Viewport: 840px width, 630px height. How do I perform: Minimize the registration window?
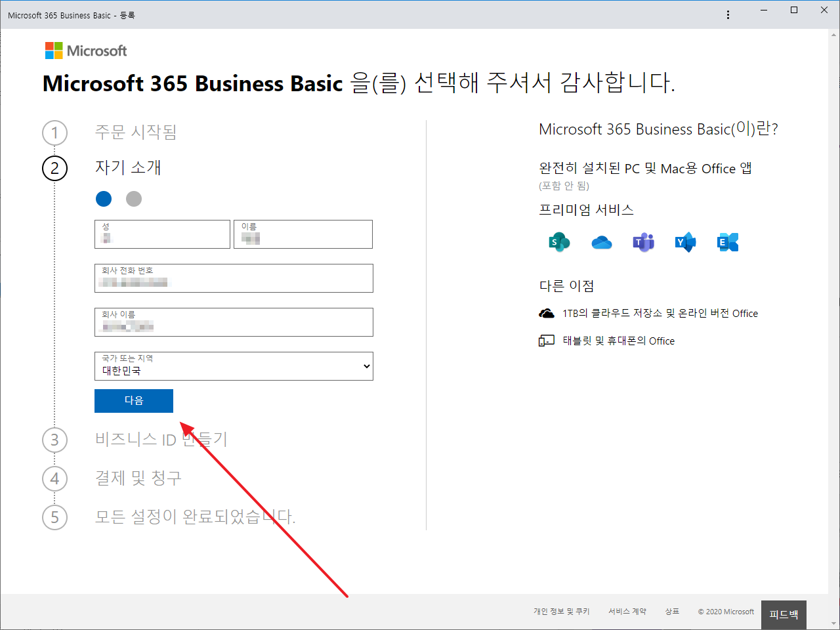[x=764, y=10]
